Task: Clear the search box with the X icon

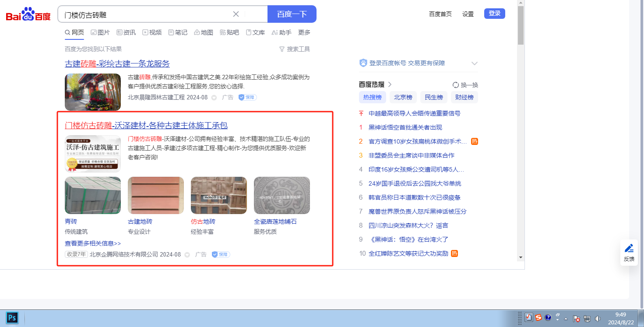Action: 236,14
